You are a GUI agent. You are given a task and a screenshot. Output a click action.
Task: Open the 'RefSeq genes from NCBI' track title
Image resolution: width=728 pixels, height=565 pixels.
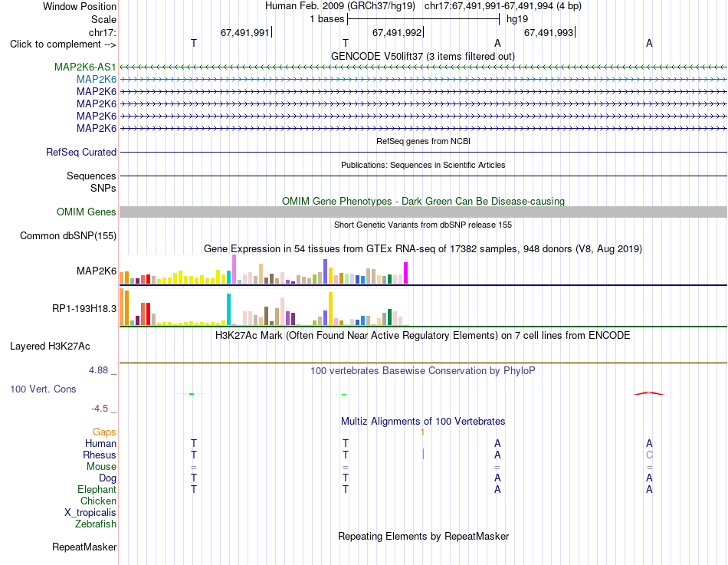[423, 141]
